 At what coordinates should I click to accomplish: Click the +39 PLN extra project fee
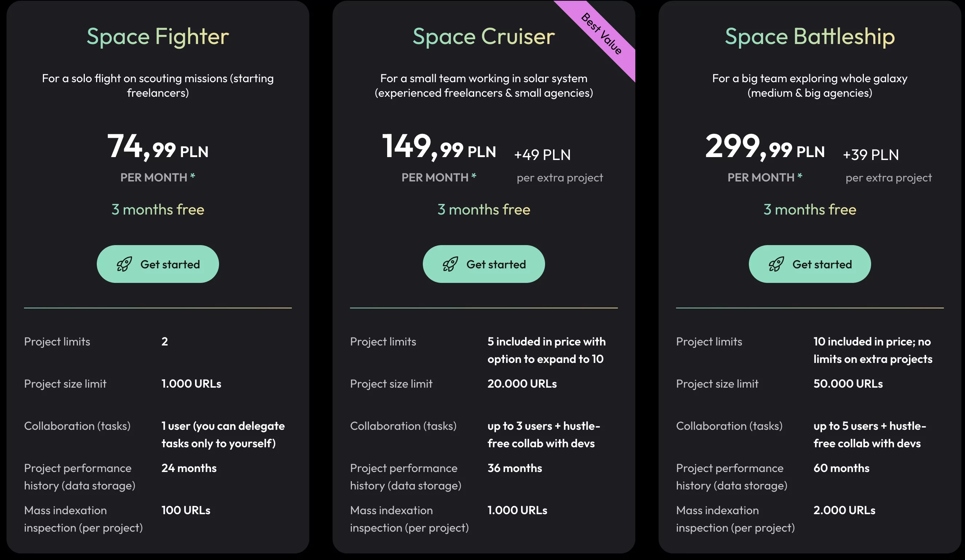tap(871, 155)
